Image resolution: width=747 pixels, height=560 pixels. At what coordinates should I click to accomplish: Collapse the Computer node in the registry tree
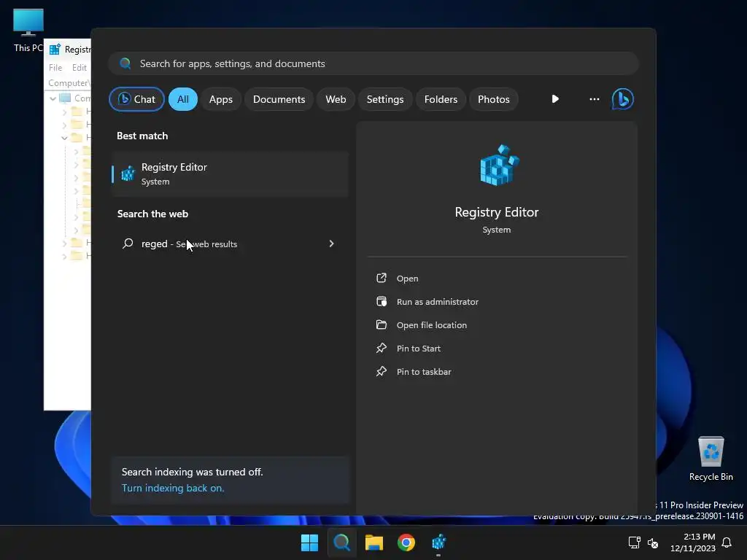[53, 98]
